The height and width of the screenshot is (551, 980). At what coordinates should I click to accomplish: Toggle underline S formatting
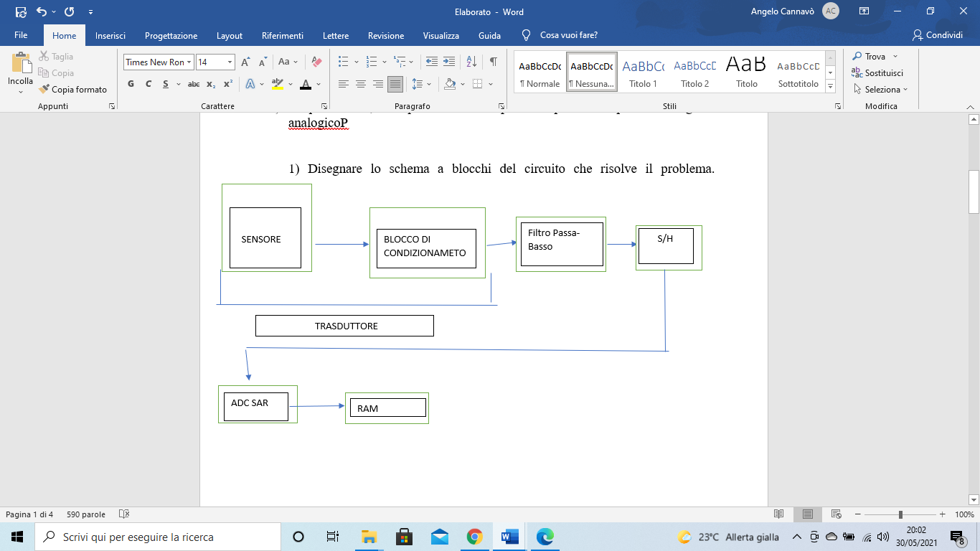(166, 84)
